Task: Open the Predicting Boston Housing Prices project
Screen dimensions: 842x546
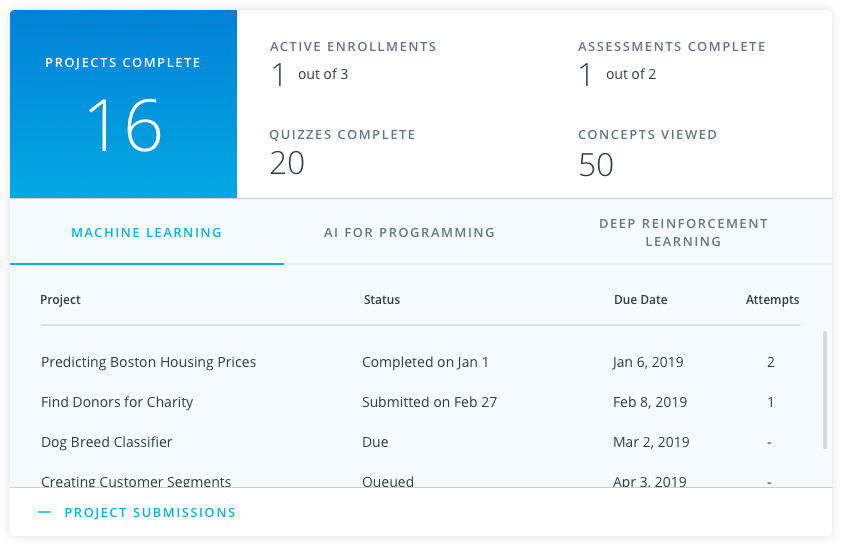Action: click(149, 362)
